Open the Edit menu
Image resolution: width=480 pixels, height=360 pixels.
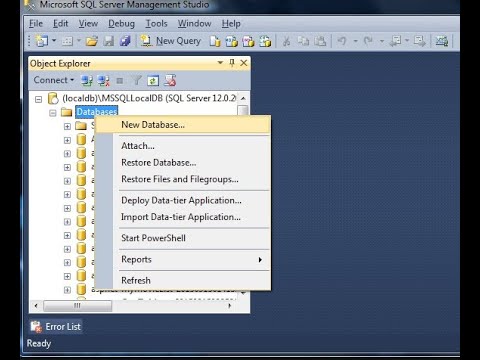coord(61,24)
